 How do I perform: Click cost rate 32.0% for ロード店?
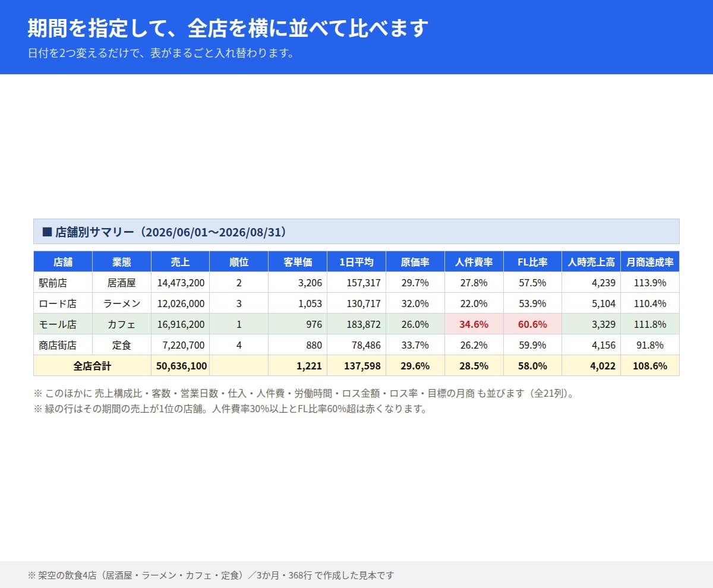pyautogui.click(x=415, y=304)
